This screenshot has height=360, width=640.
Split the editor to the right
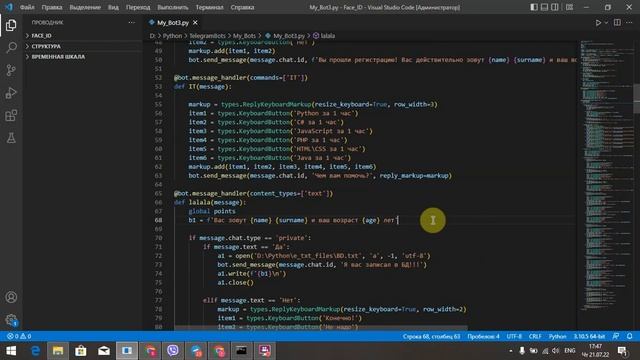tap(617, 23)
